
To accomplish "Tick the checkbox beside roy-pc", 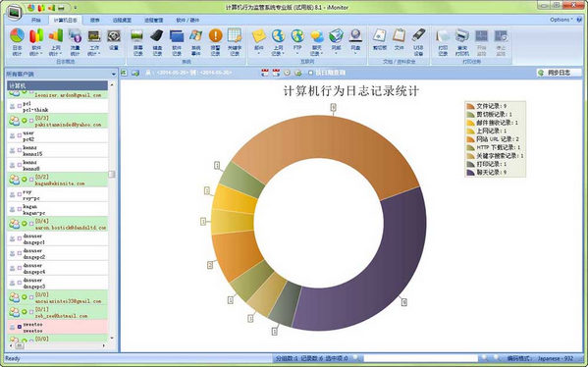I will (20, 194).
